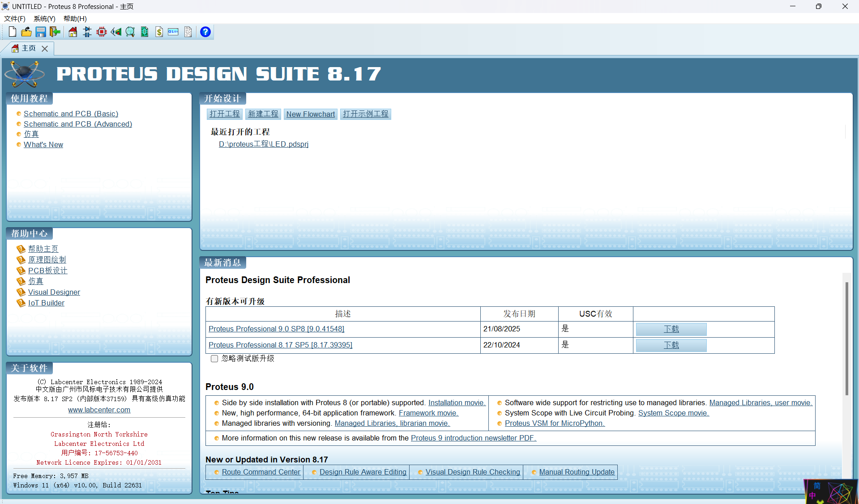This screenshot has height=504, width=859.
Task: Open the What's New tutorial link
Action: click(43, 144)
